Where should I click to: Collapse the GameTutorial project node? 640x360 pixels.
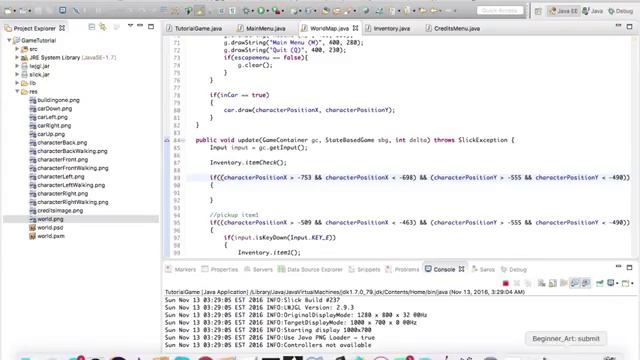pos(9,40)
